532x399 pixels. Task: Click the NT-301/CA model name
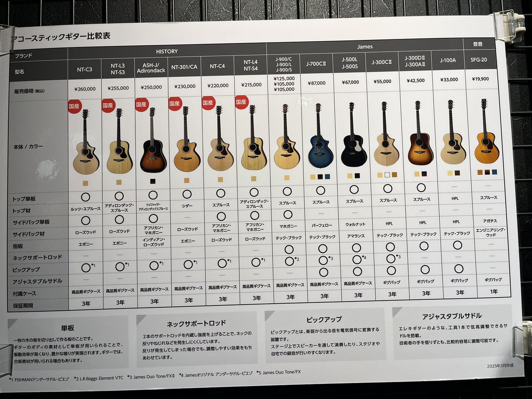coord(184,67)
